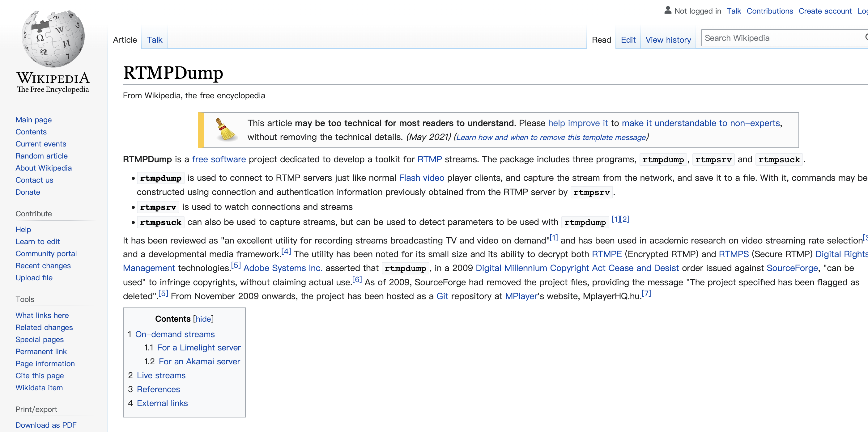The image size is (868, 432).
Task: Open the Flash video link
Action: tap(421, 178)
